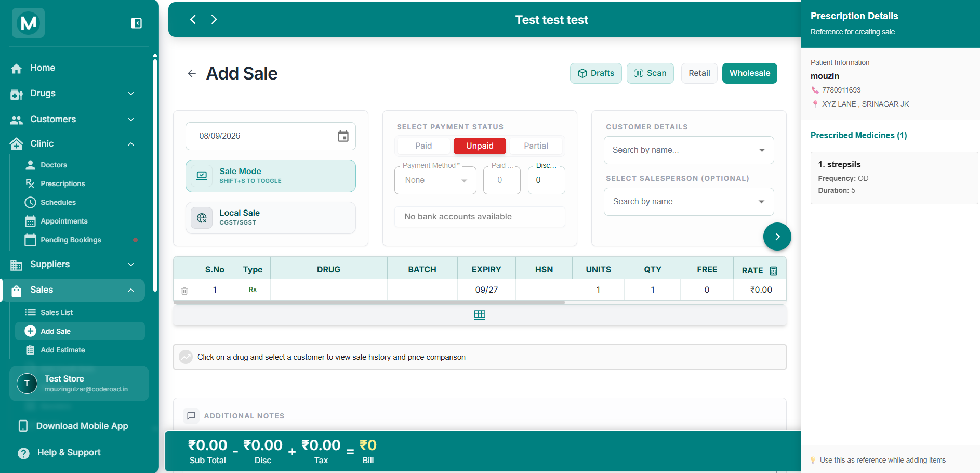Expand the Suppliers menu
Viewport: 980px width, 473px height.
tap(73, 265)
